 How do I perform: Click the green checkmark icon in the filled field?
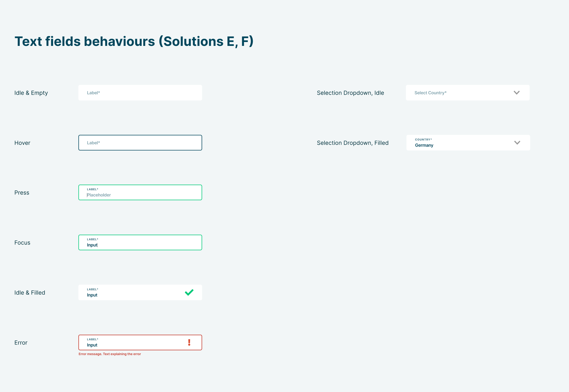[189, 292]
